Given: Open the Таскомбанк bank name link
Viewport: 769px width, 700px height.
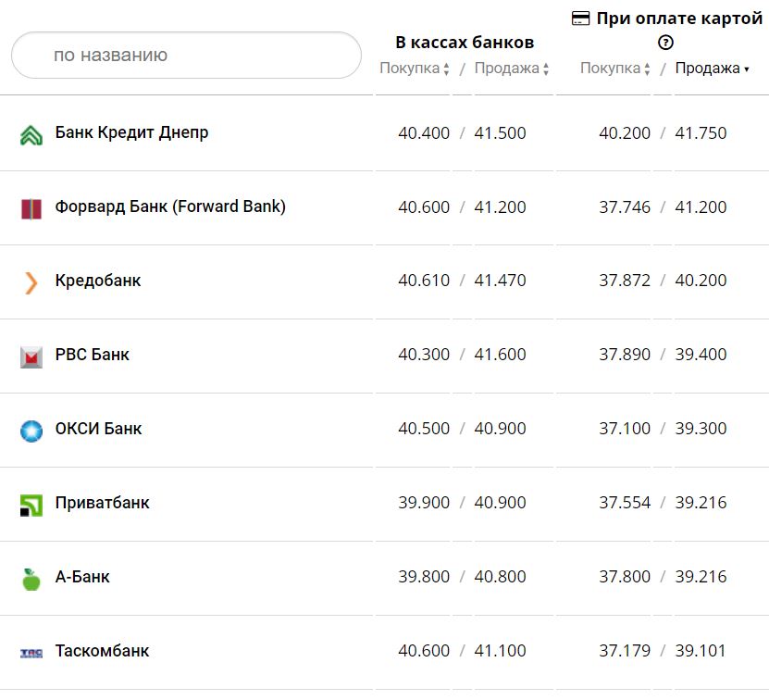Looking at the screenshot, I should (x=102, y=651).
